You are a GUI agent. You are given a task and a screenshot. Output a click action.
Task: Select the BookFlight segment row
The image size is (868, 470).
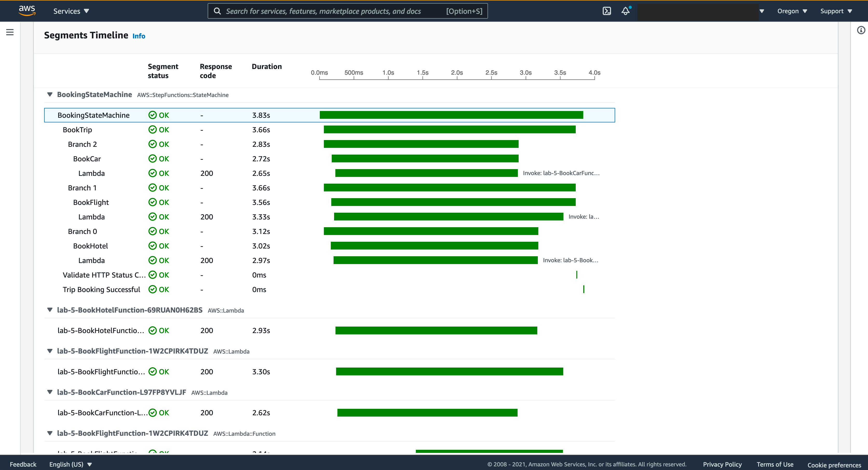tap(330, 202)
